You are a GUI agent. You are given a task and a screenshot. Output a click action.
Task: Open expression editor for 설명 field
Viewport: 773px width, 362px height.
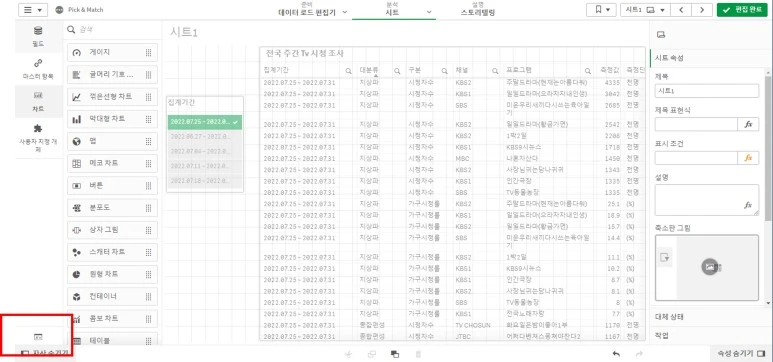tap(748, 205)
